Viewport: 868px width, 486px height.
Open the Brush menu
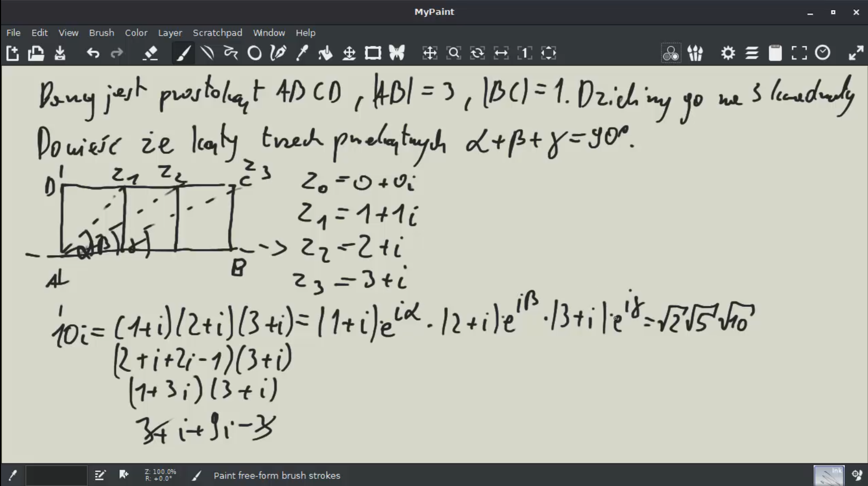pyautogui.click(x=101, y=33)
